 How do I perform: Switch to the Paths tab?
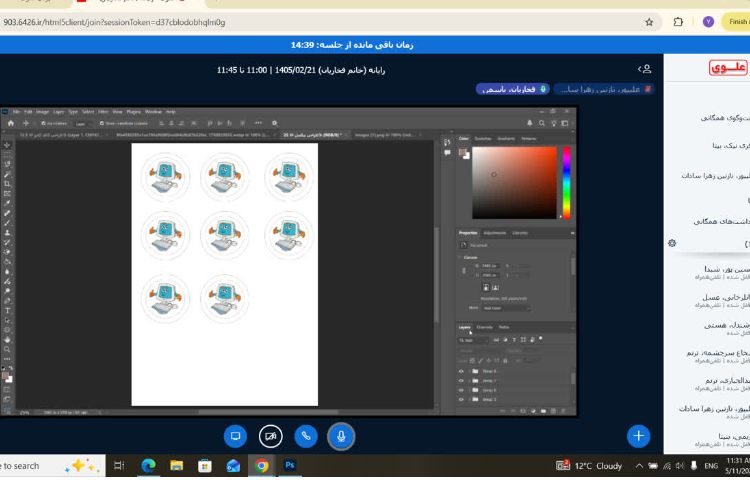(504, 327)
